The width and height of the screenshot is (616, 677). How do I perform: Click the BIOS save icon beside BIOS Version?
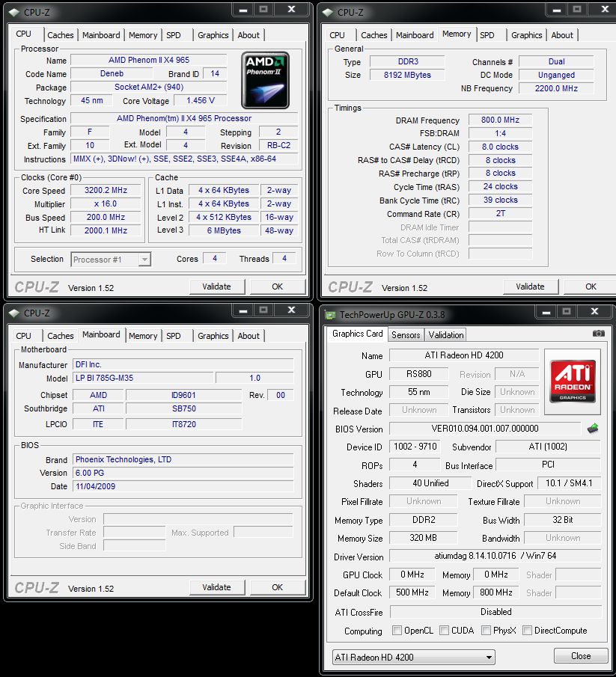coord(593,429)
